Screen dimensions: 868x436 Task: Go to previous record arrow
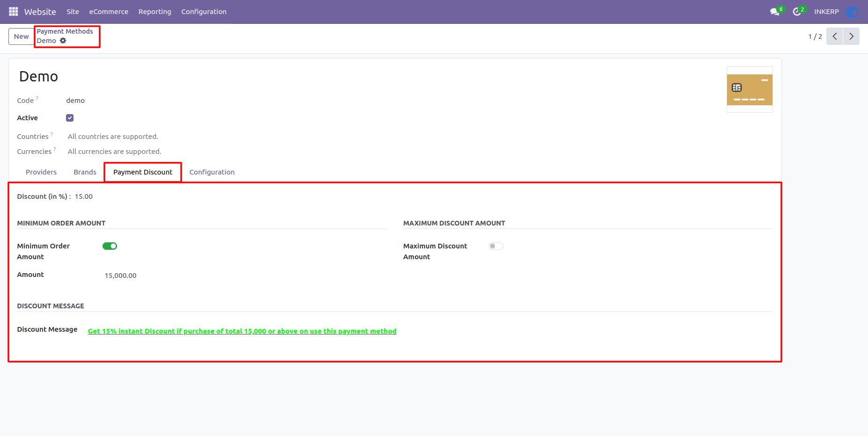click(x=835, y=36)
